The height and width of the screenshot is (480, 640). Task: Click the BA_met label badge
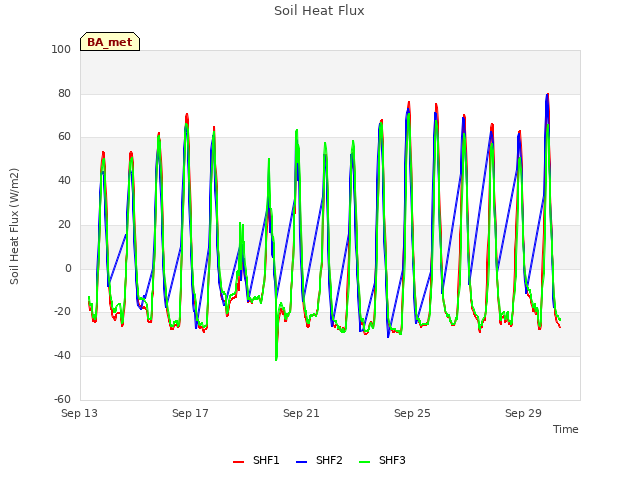110,42
